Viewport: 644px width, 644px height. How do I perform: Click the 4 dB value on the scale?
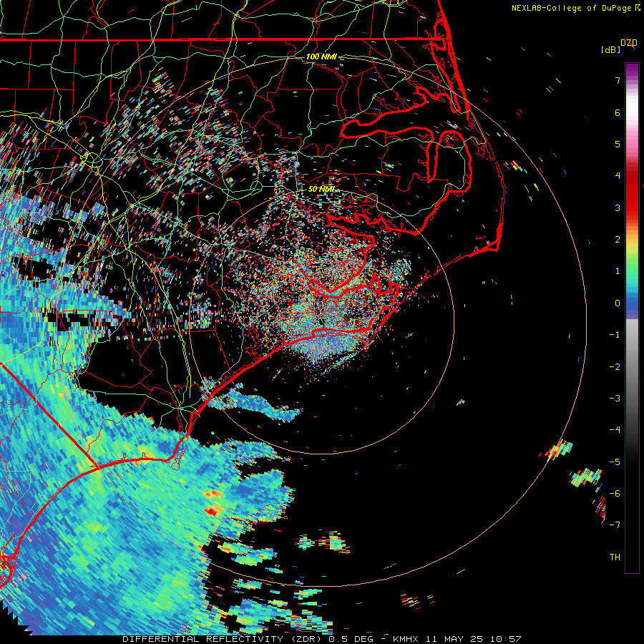[x=618, y=176]
